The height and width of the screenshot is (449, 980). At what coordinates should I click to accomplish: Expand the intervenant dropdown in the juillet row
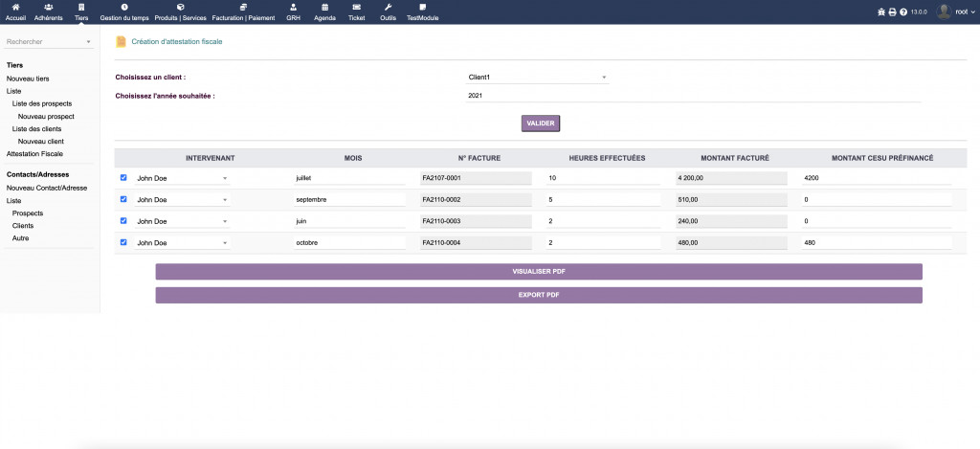pyautogui.click(x=182, y=177)
